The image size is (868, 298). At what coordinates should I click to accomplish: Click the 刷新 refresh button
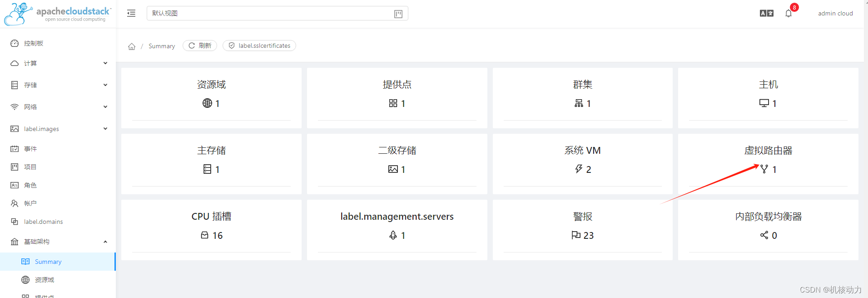(200, 45)
